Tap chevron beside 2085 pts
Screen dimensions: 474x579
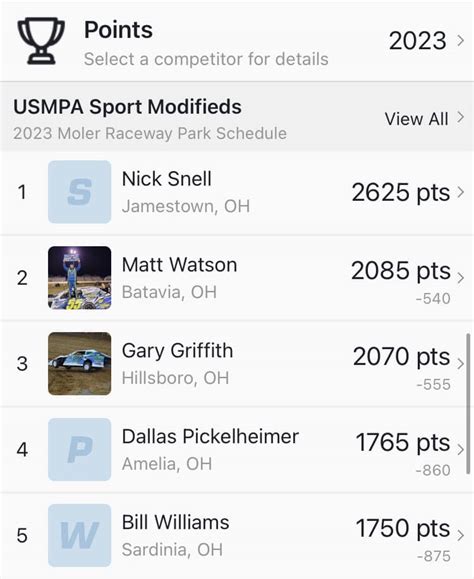pos(460,278)
